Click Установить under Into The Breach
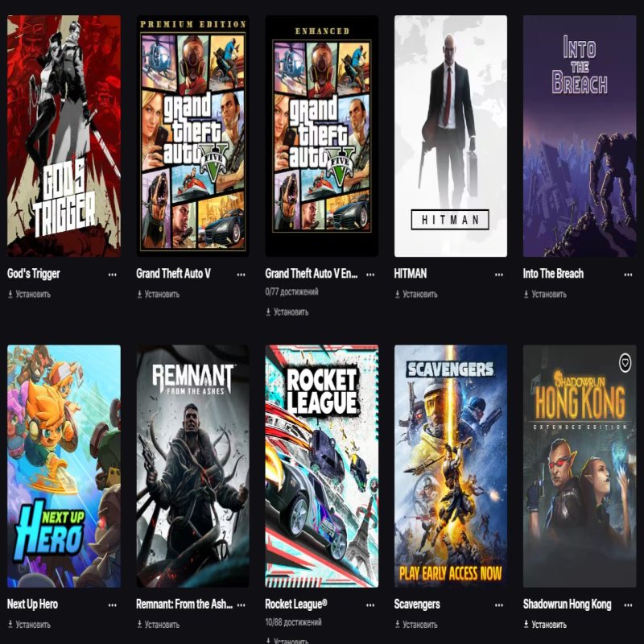 point(545,294)
